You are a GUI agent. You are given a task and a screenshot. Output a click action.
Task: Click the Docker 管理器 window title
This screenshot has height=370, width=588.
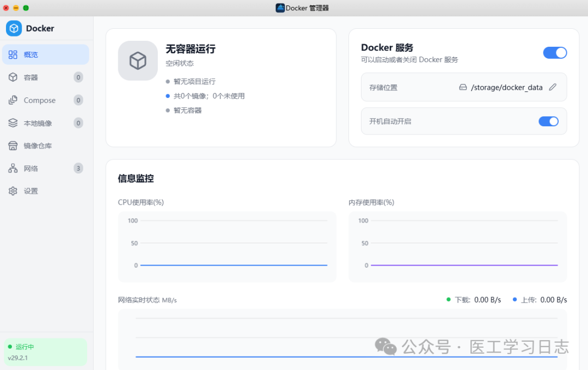tap(307, 8)
